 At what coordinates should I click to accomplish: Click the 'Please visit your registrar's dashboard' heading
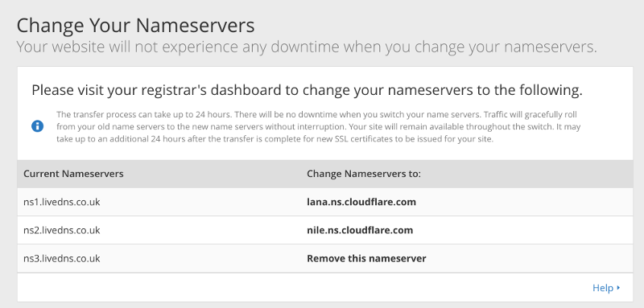[x=307, y=90]
